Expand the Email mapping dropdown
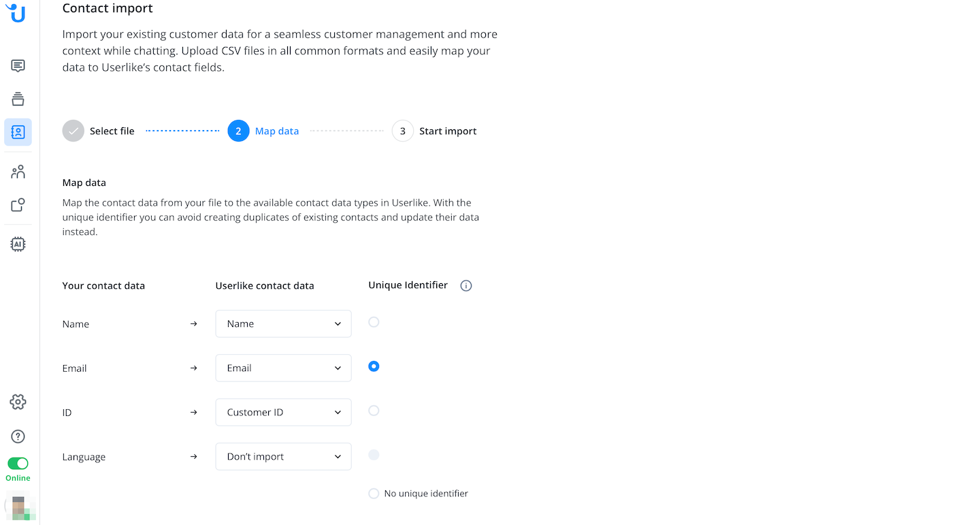 283,368
